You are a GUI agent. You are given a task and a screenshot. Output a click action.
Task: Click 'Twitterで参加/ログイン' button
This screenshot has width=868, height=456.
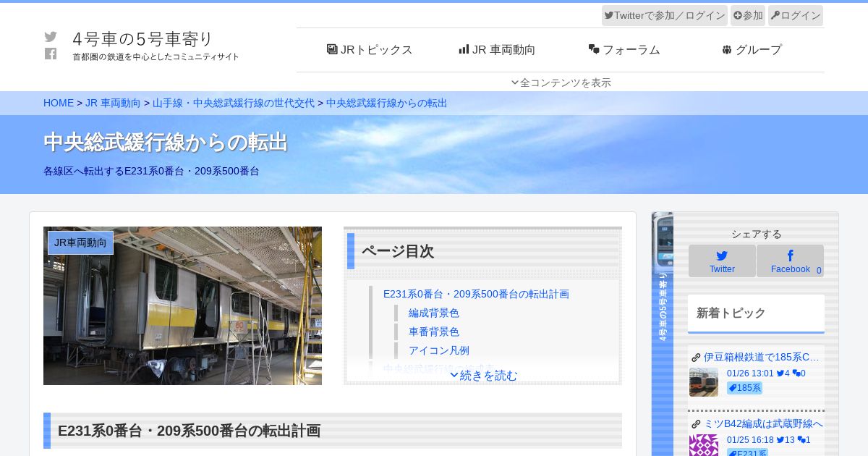point(665,15)
